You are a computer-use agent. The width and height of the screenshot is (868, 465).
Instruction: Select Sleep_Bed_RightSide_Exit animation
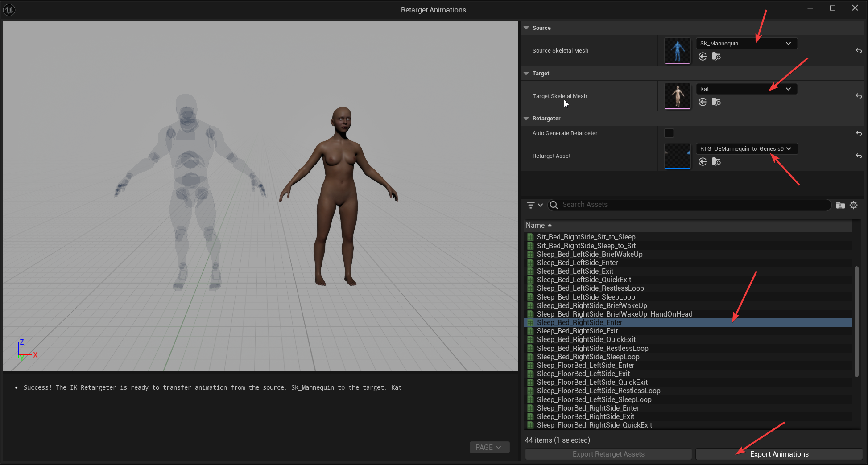click(x=688, y=331)
